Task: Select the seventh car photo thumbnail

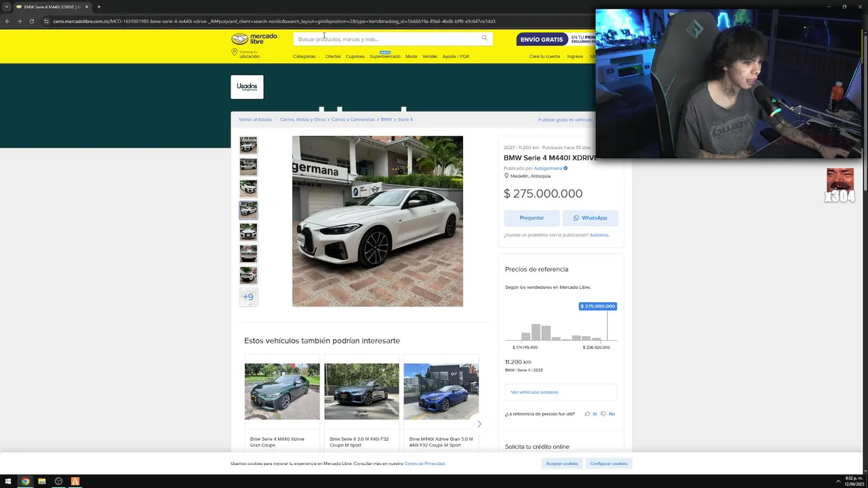Action: tap(248, 275)
